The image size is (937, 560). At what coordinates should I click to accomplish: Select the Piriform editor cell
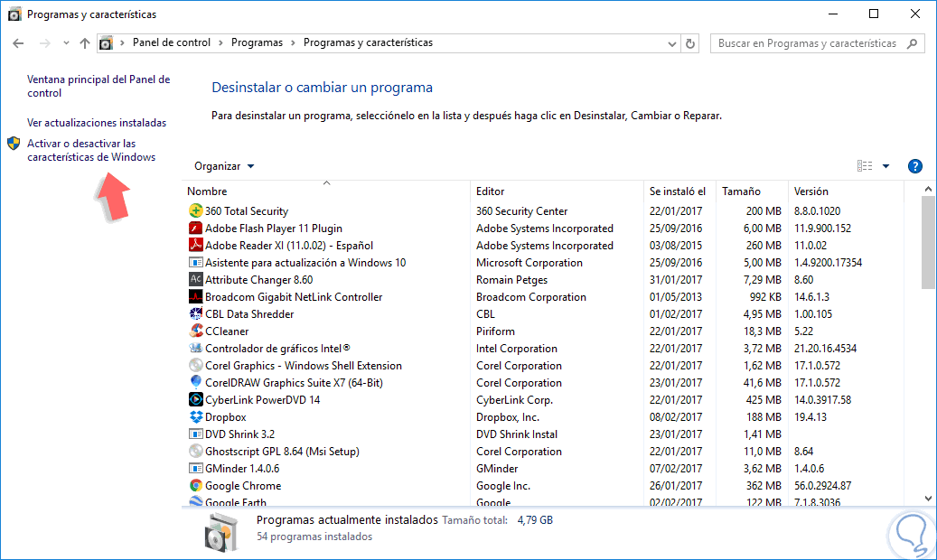tap(495, 331)
